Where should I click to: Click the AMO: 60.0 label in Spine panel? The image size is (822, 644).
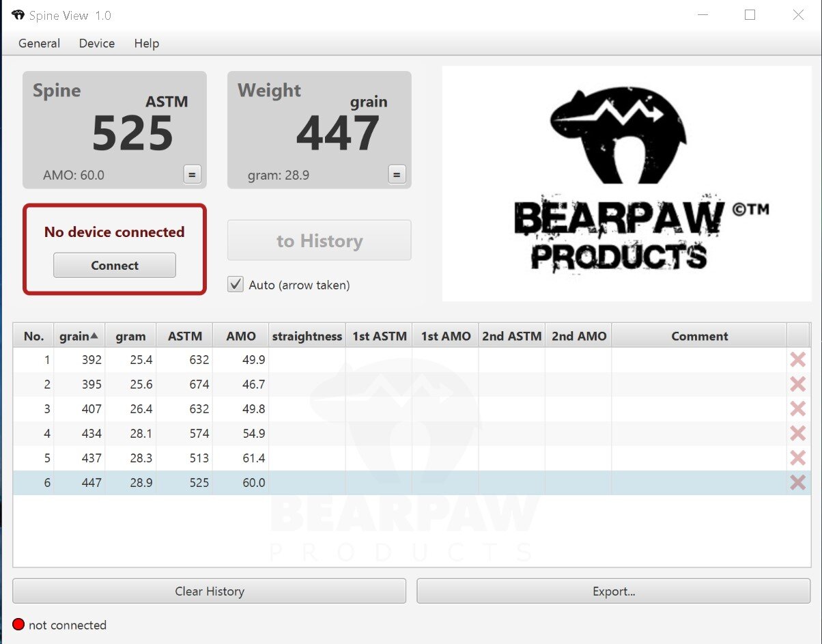point(74,175)
